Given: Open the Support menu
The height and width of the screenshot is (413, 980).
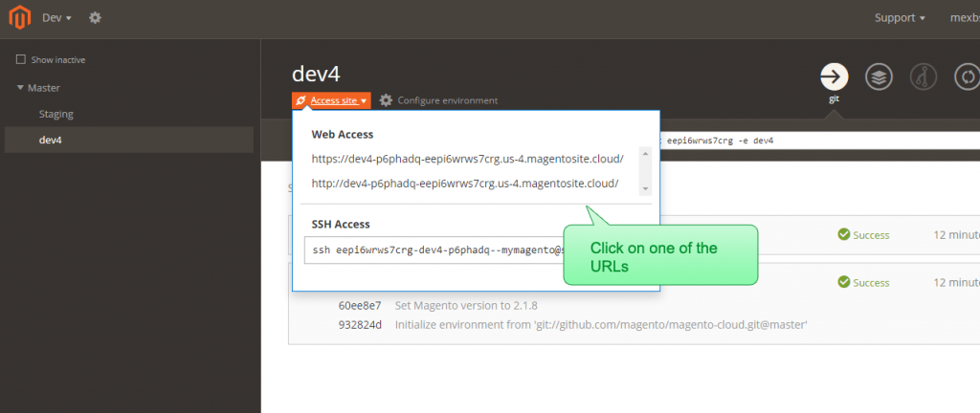Looking at the screenshot, I should [900, 18].
